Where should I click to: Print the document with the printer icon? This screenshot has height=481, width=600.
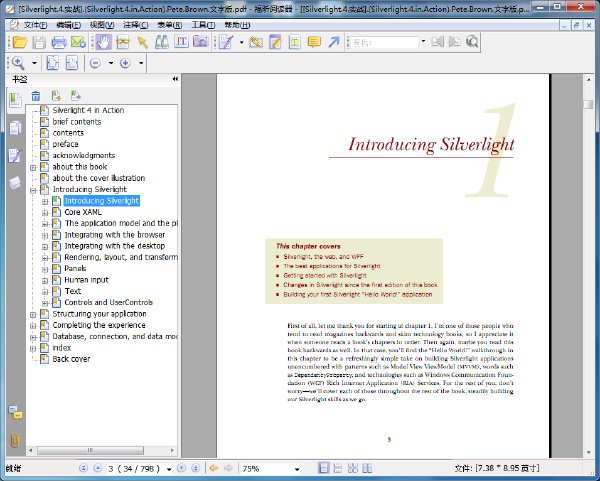59,42
